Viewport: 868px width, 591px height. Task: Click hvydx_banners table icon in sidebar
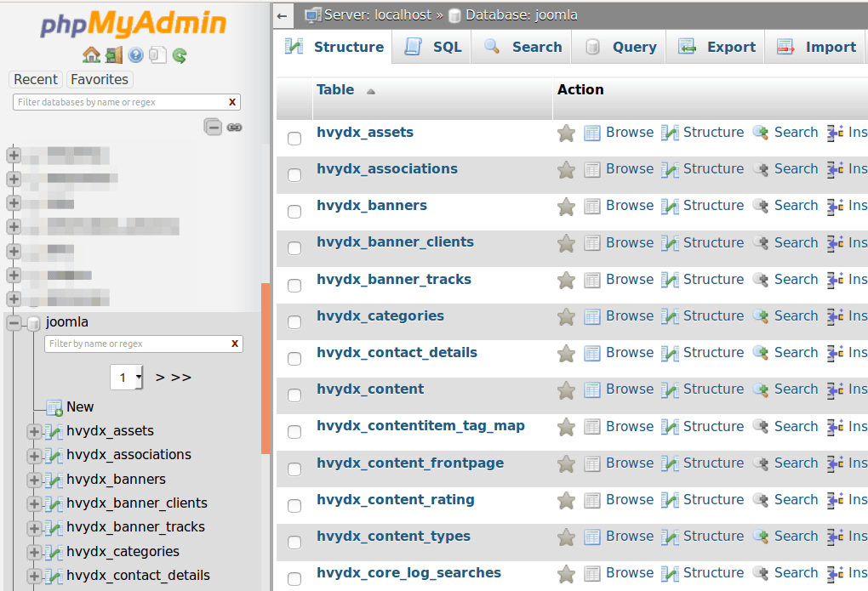[x=53, y=480]
